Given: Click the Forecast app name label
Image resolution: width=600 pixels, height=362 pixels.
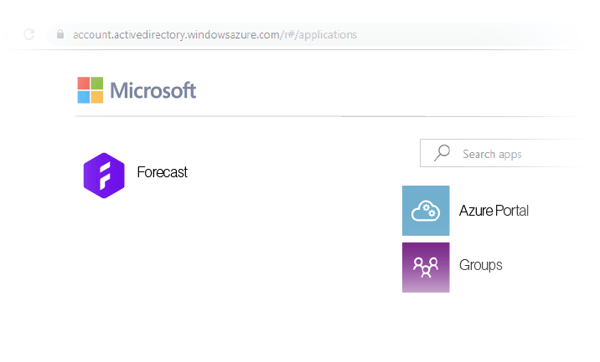Looking at the screenshot, I should [162, 172].
